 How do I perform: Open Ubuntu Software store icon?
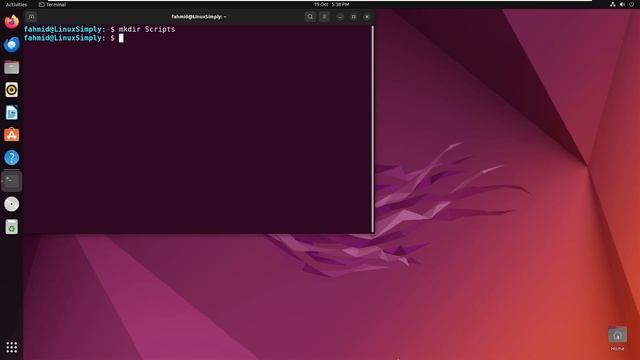coord(11,135)
